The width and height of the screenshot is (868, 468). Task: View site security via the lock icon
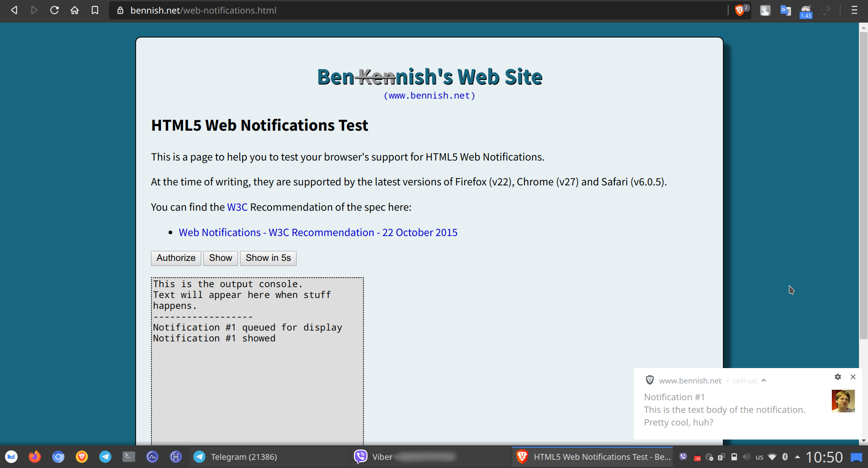pos(120,10)
